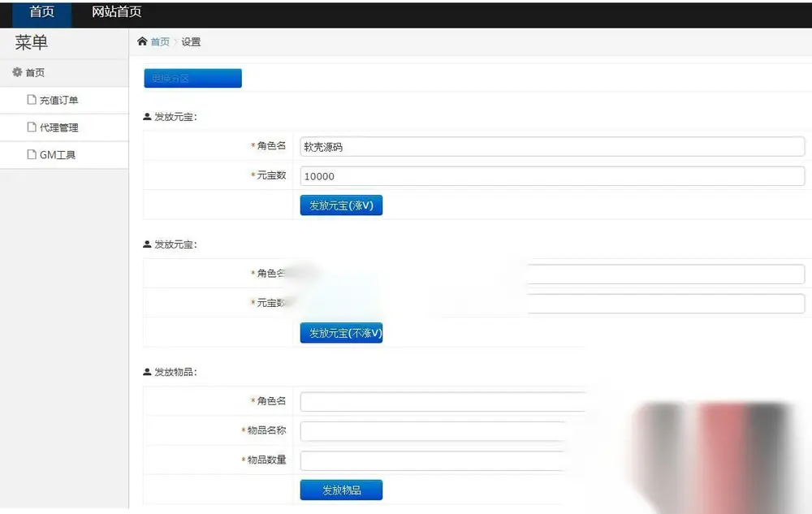Click the page icon next to GM工具

pyautogui.click(x=32, y=154)
